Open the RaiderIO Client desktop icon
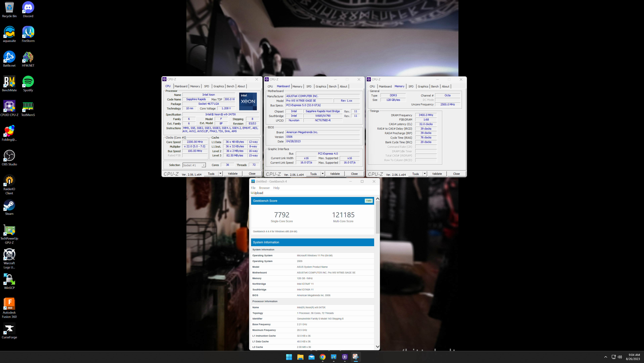 click(9, 185)
